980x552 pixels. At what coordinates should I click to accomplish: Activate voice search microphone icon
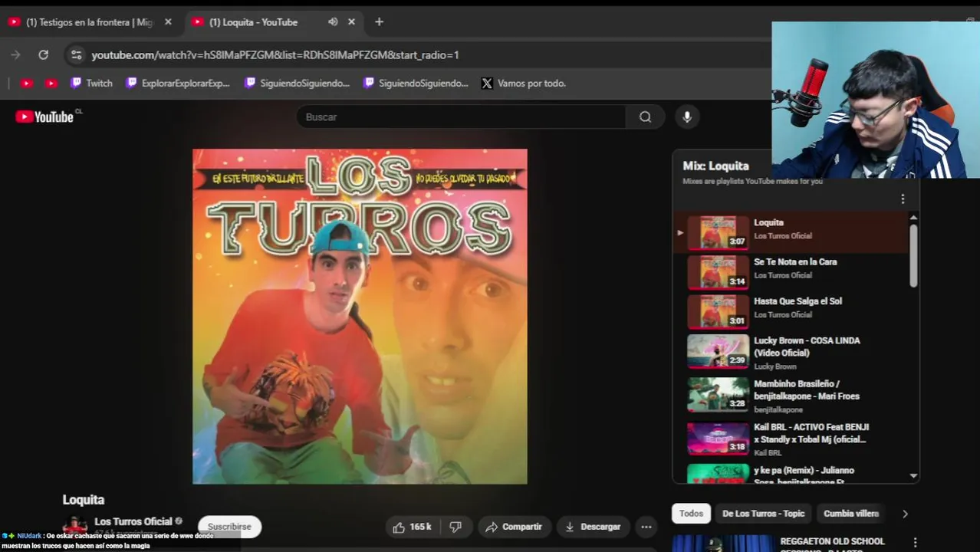pos(687,117)
